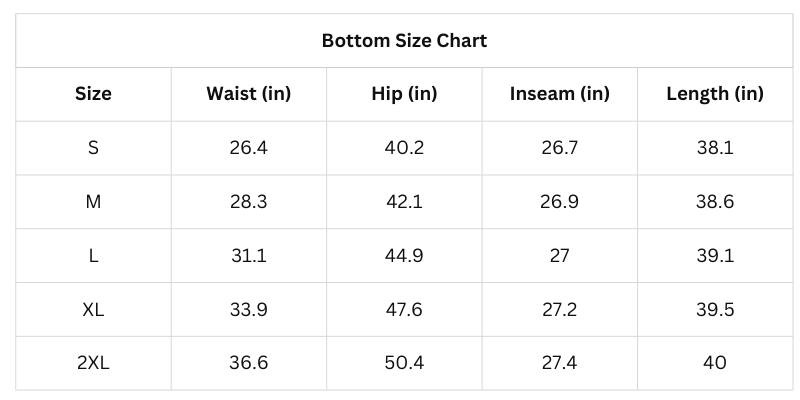
Task: Click hip value 42.1 for size M
Action: [x=404, y=202]
